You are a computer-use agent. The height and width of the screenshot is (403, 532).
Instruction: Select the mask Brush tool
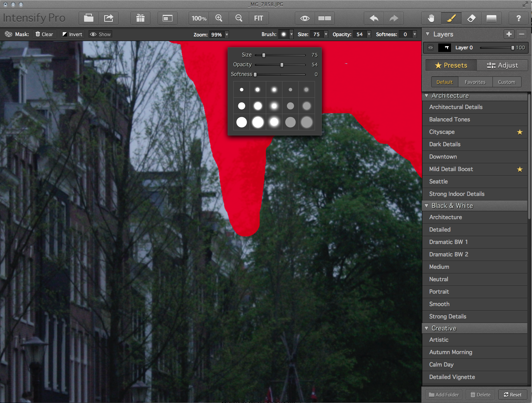pos(451,18)
